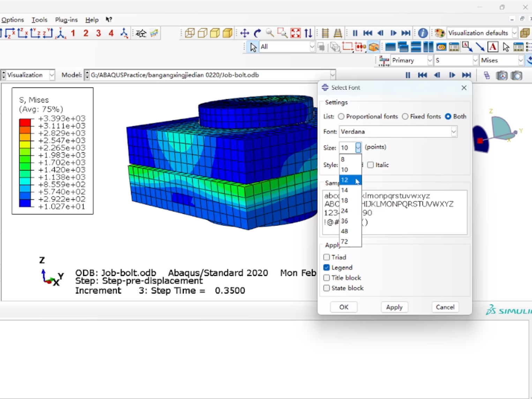Click the second camera snapshot icon
This screenshot has width=532, height=399.
[517, 75]
